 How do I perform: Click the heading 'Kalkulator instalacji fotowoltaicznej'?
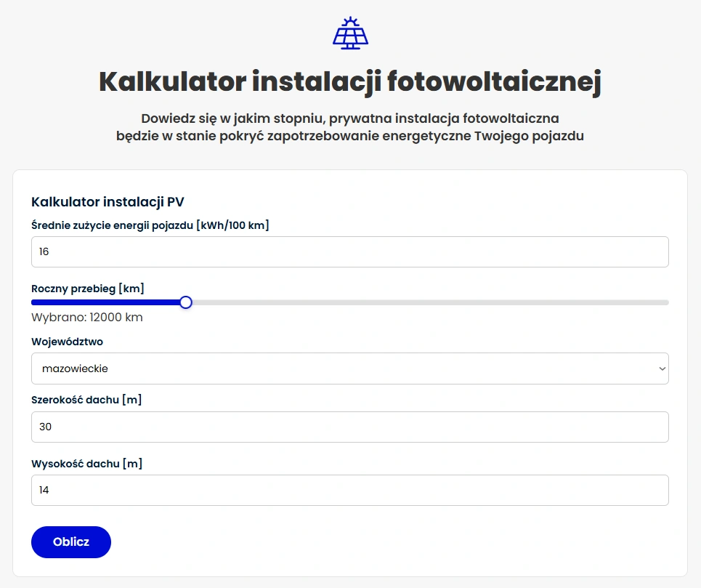(350, 82)
